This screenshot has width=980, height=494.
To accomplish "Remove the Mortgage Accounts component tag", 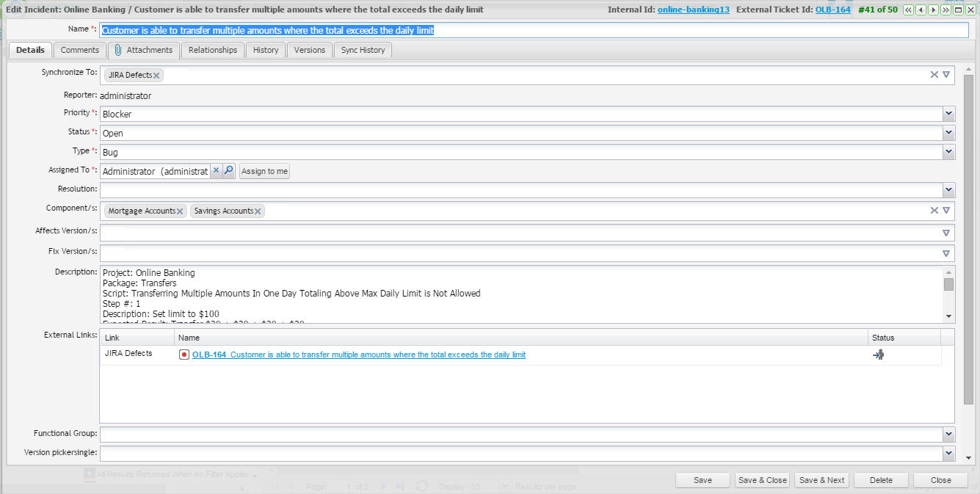I will point(180,211).
